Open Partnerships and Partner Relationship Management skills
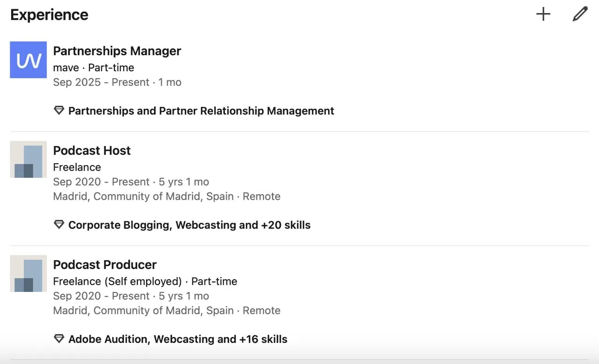Viewport: 599px width, 364px height. 201,111
